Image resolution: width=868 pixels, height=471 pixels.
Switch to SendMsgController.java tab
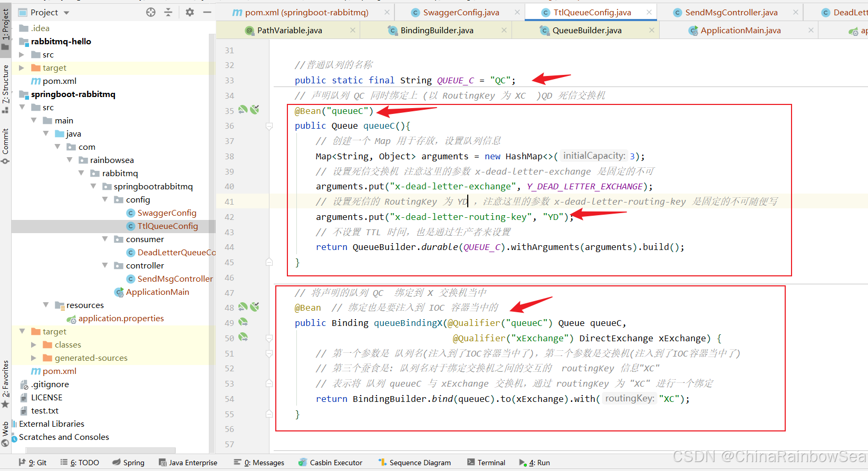pos(731,12)
